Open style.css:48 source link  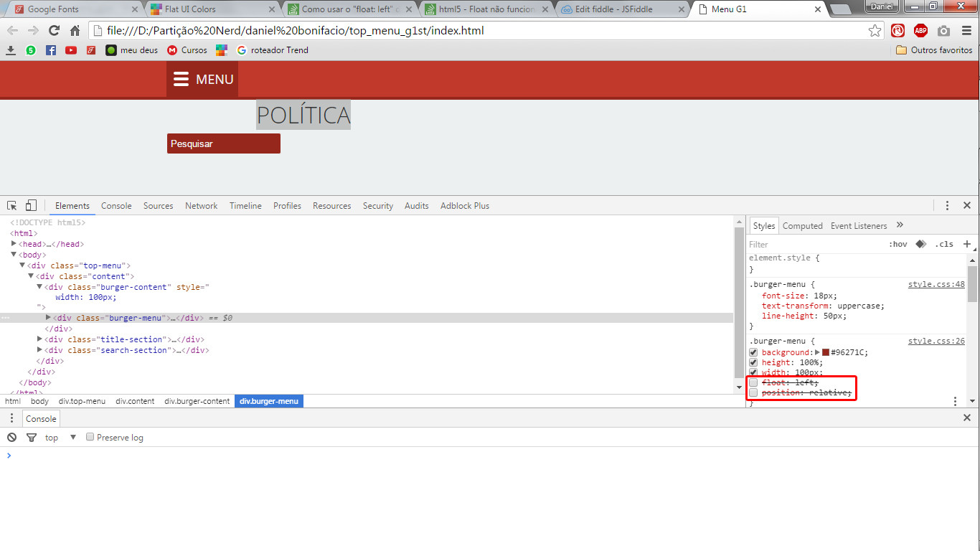pyautogui.click(x=936, y=284)
